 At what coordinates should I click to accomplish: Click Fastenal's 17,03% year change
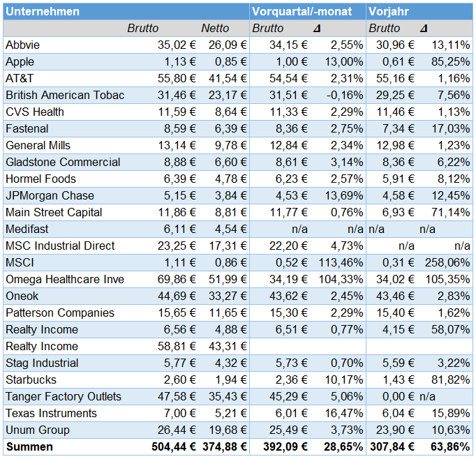tap(451, 128)
